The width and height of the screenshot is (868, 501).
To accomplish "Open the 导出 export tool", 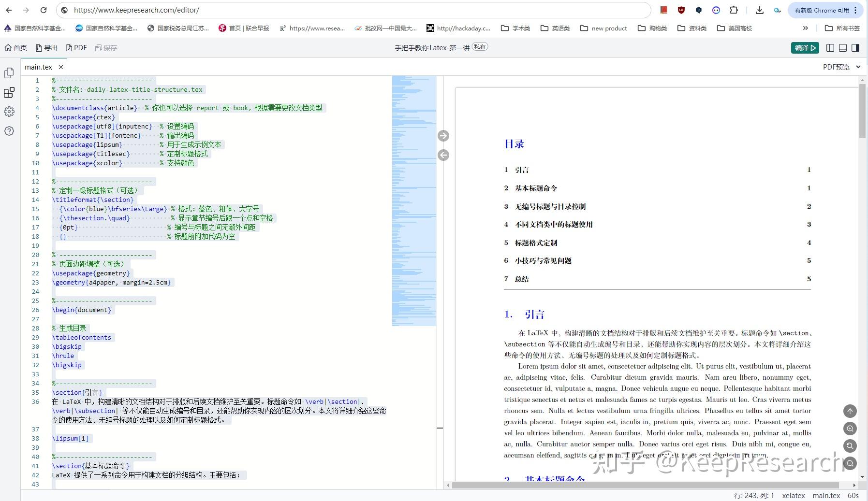I will pyautogui.click(x=47, y=47).
